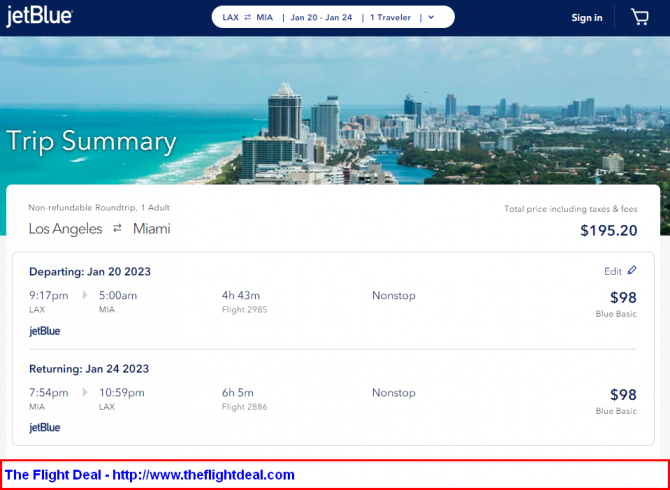Click Sign in
670x490 pixels.
point(587,18)
